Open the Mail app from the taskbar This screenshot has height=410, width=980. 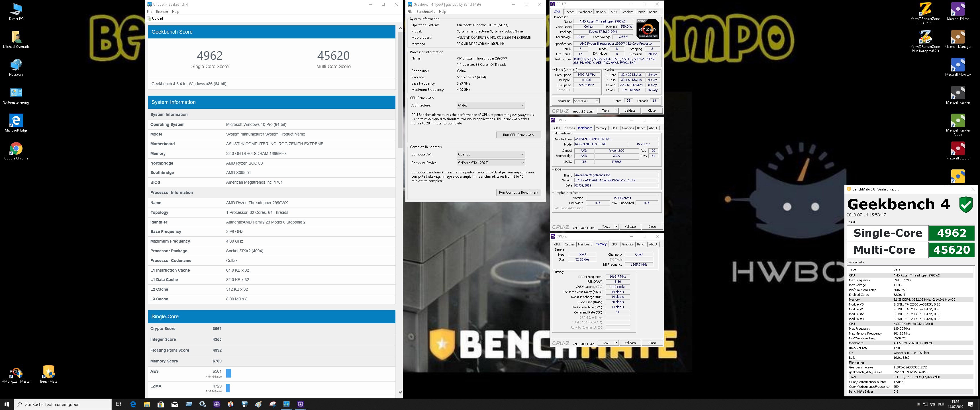click(x=175, y=404)
